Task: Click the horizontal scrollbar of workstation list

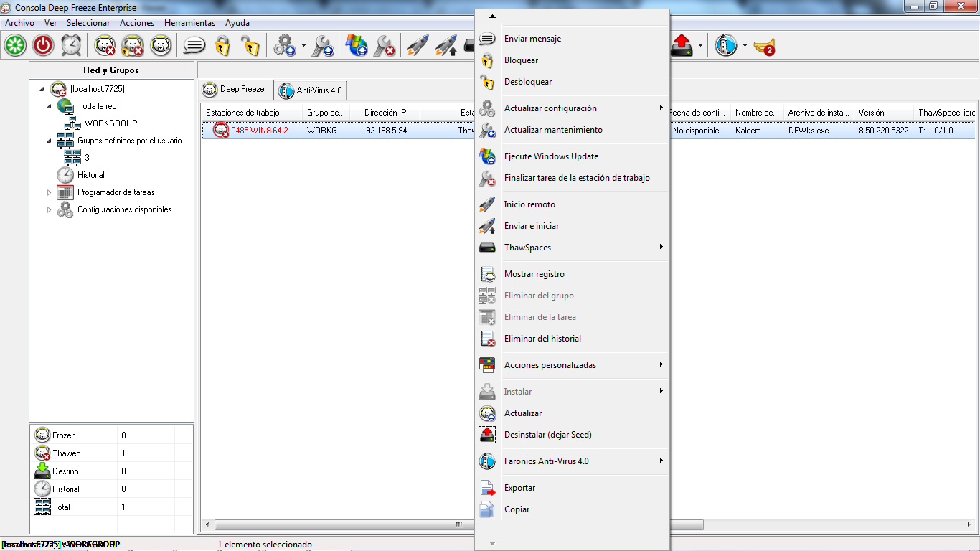Action: 459,525
